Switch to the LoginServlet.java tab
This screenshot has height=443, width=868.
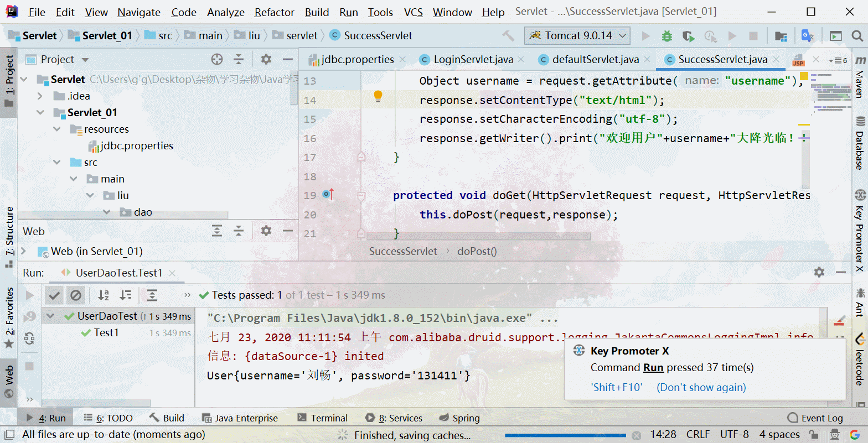click(x=473, y=60)
